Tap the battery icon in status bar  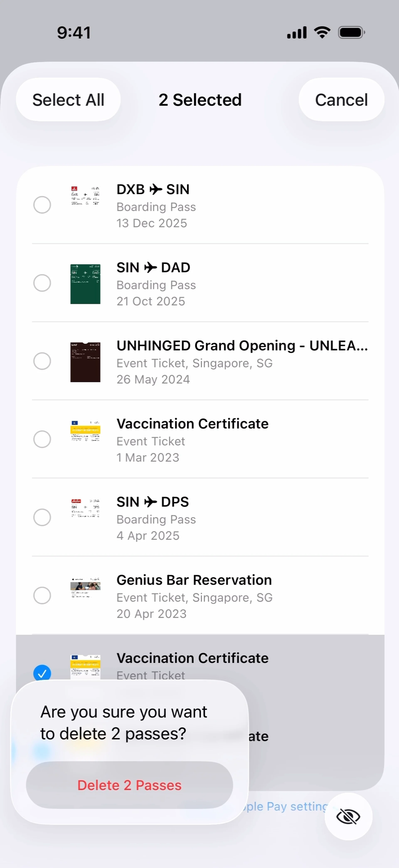click(351, 33)
